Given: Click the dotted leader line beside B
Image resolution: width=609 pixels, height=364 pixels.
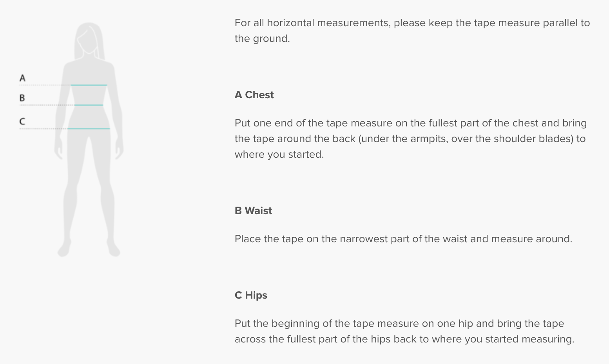Looking at the screenshot, I should pyautogui.click(x=47, y=105).
